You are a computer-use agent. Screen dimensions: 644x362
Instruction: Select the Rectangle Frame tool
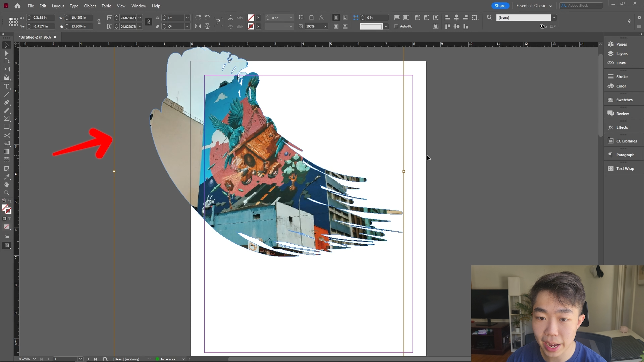[7, 119]
